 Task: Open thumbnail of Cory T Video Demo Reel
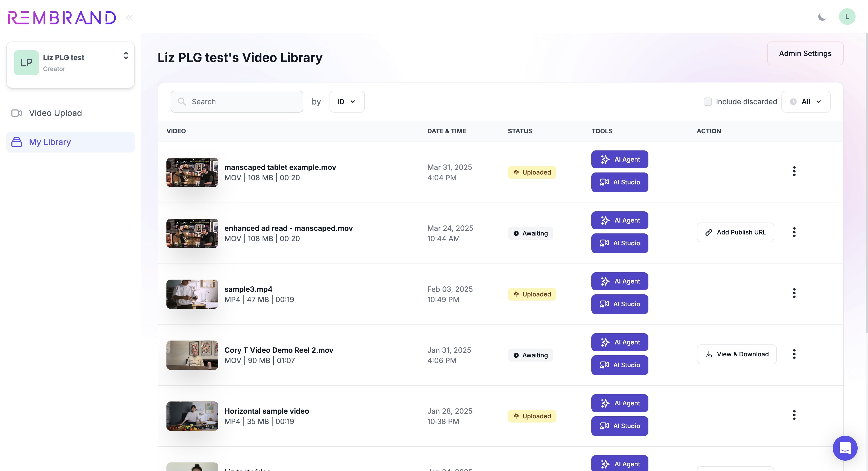pos(192,355)
